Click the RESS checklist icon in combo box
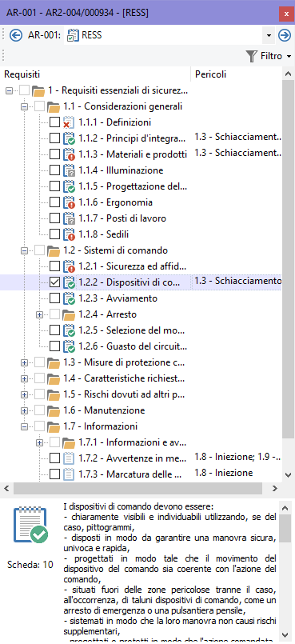The width and height of the screenshot is (295, 644). tap(73, 35)
